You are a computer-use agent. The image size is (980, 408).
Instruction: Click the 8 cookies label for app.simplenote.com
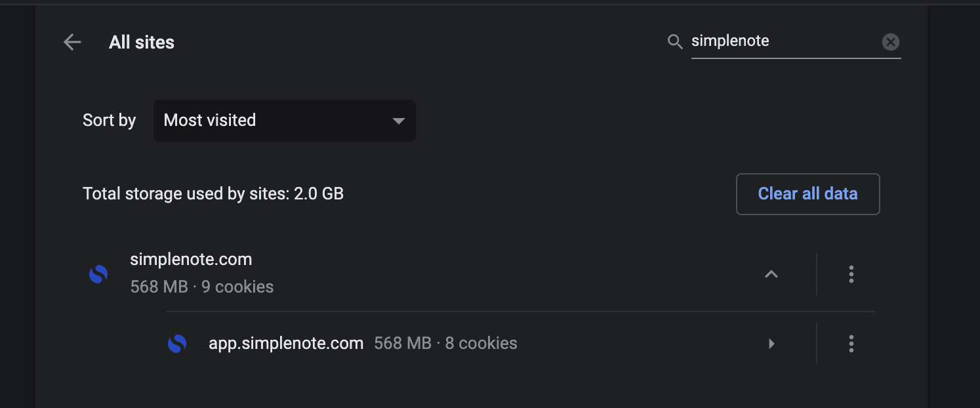(x=481, y=343)
